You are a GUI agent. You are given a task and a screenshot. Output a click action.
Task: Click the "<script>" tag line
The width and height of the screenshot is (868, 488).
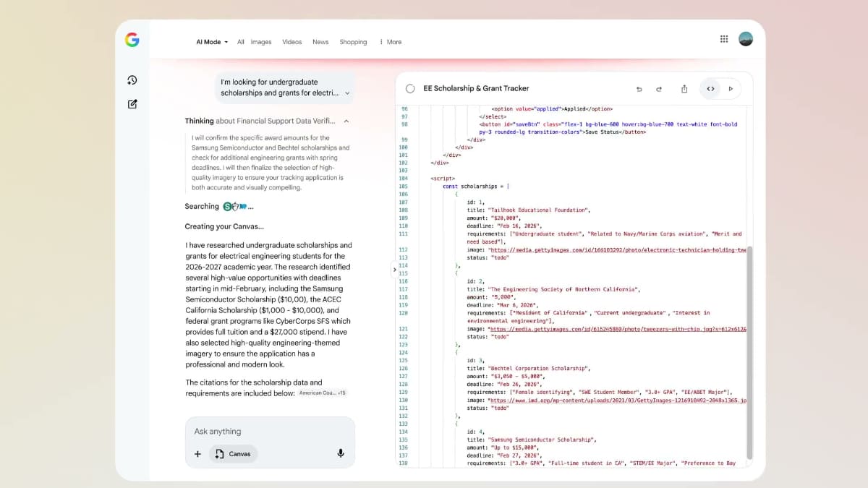pos(443,179)
